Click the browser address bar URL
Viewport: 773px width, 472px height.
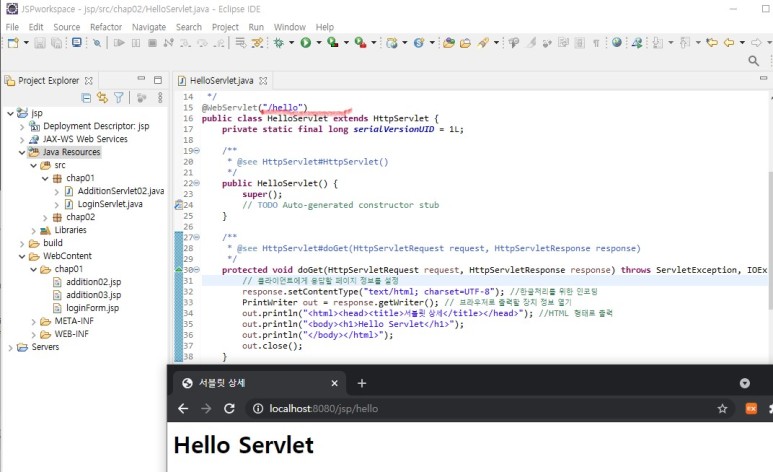coord(323,408)
